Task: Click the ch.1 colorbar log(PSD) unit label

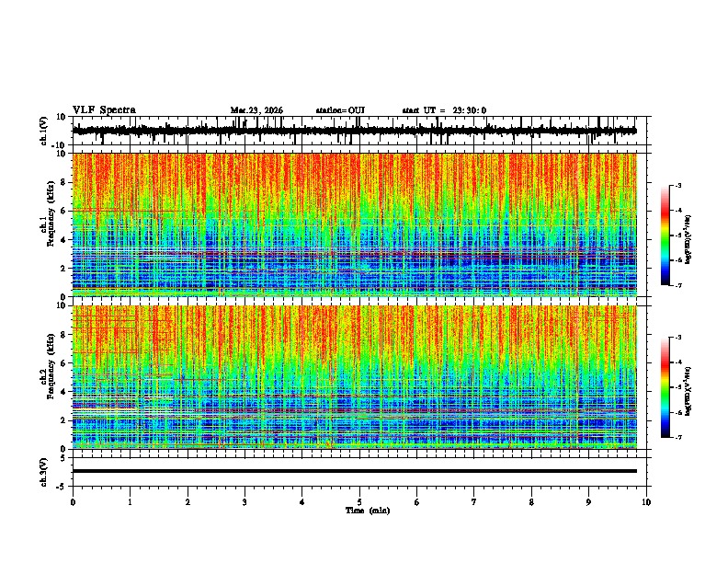Action: coord(688,240)
